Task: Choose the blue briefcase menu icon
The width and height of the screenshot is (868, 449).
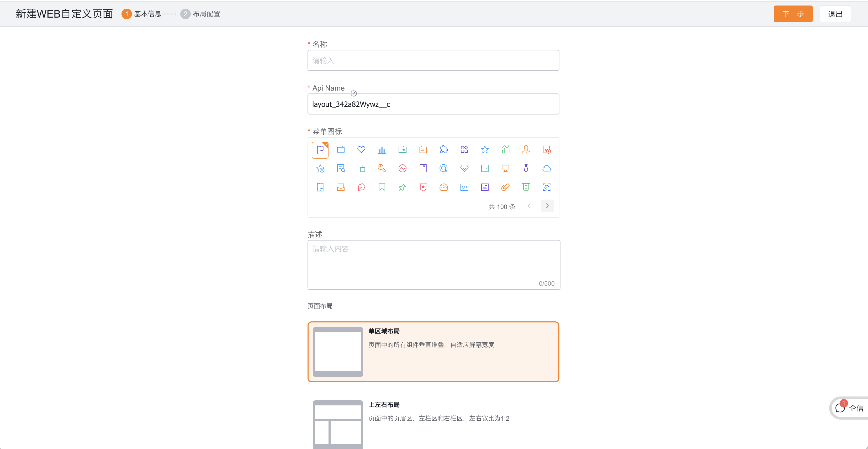Action: click(341, 150)
